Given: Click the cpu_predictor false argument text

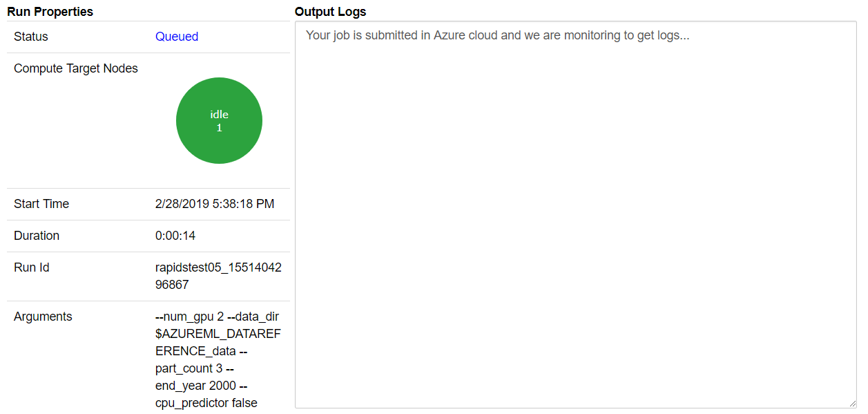Looking at the screenshot, I should click(x=206, y=403).
